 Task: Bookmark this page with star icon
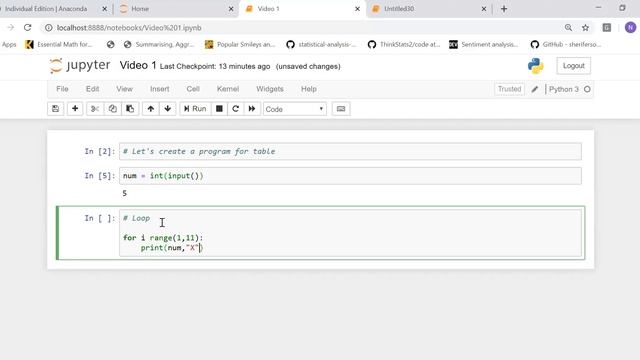[585, 28]
